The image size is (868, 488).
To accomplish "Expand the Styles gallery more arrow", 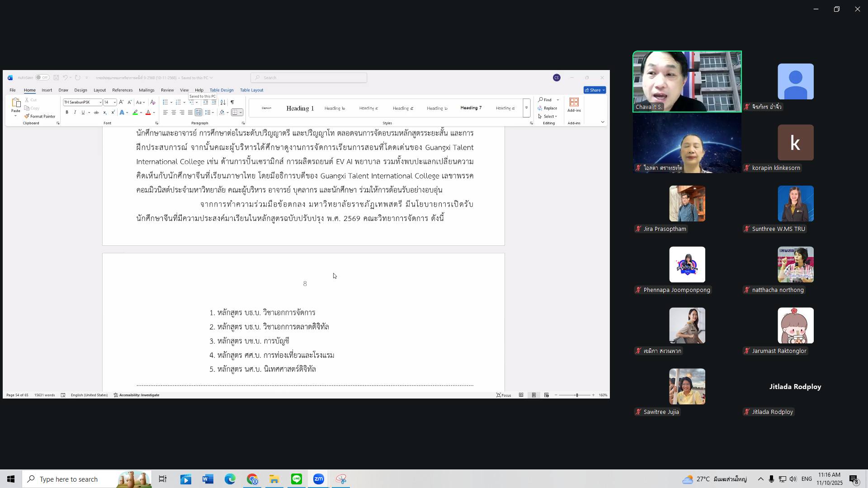I will pyautogui.click(x=526, y=108).
